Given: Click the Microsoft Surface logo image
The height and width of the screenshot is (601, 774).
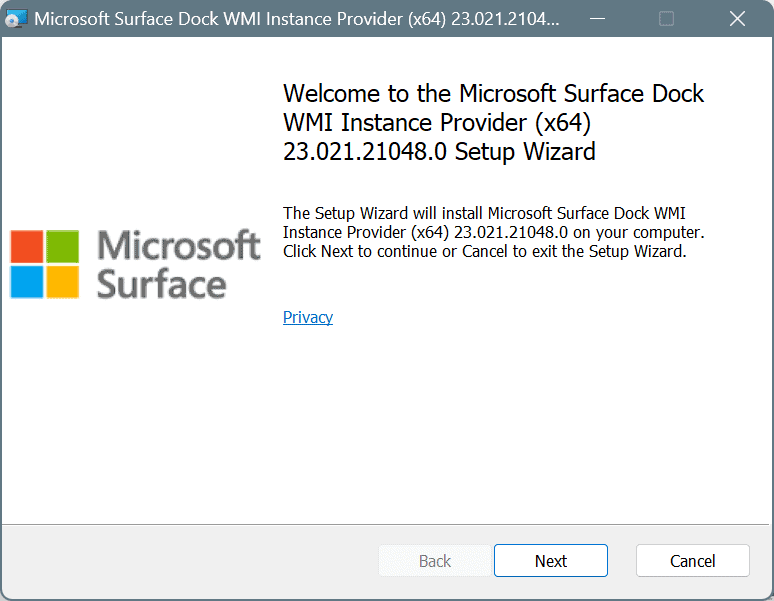Looking at the screenshot, I should point(135,264).
